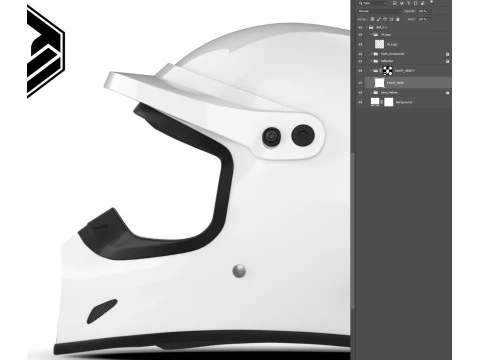
Task: Toggle visibility of Reflection group
Action: [360, 61]
